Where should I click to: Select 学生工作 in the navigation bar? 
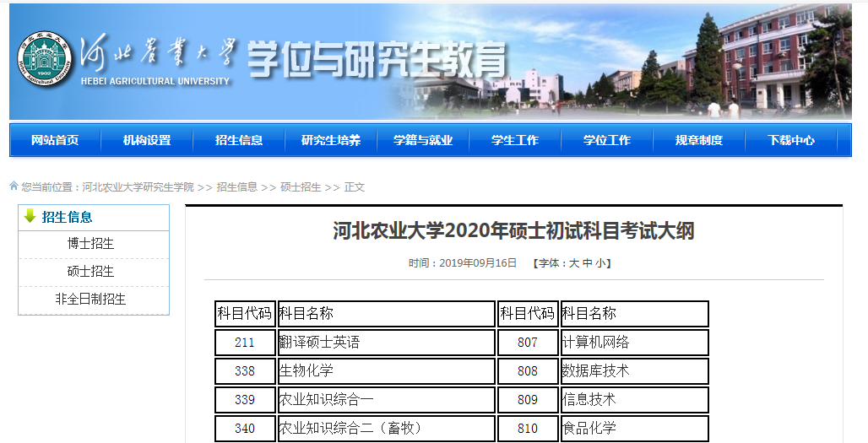(515, 140)
